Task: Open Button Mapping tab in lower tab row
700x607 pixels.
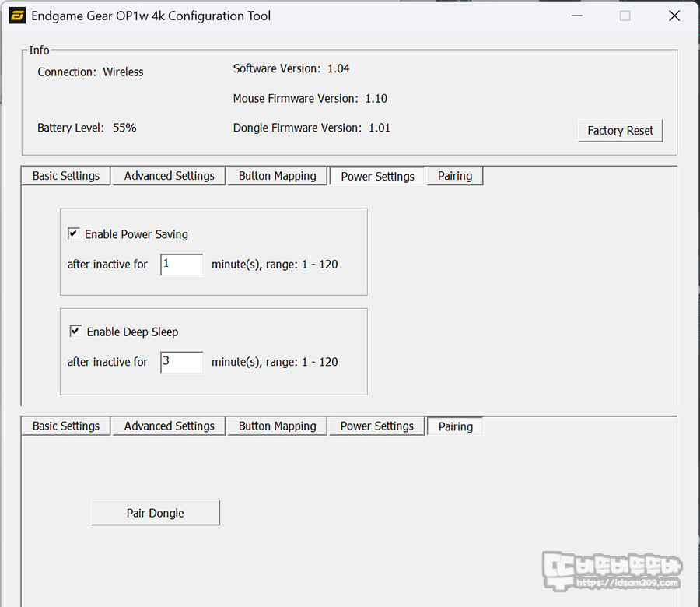Action: pyautogui.click(x=277, y=426)
